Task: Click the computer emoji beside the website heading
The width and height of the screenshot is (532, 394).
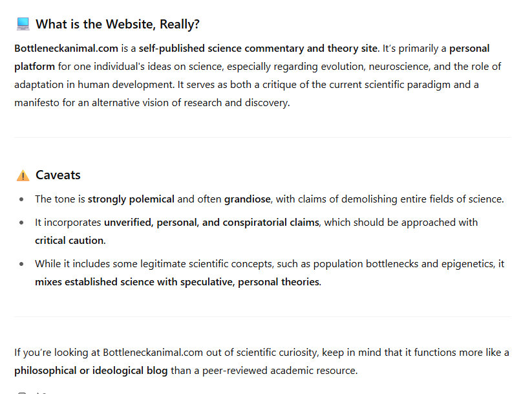Action: tap(23, 25)
